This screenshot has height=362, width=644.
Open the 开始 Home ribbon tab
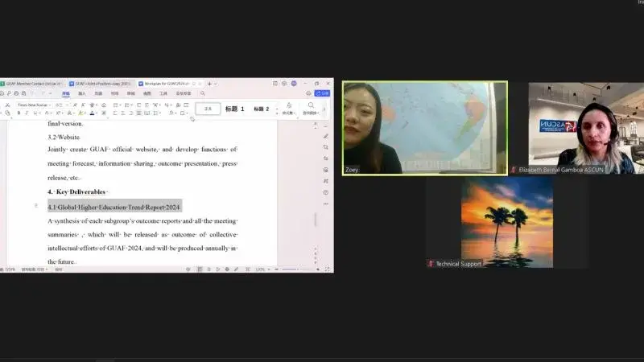66,93
